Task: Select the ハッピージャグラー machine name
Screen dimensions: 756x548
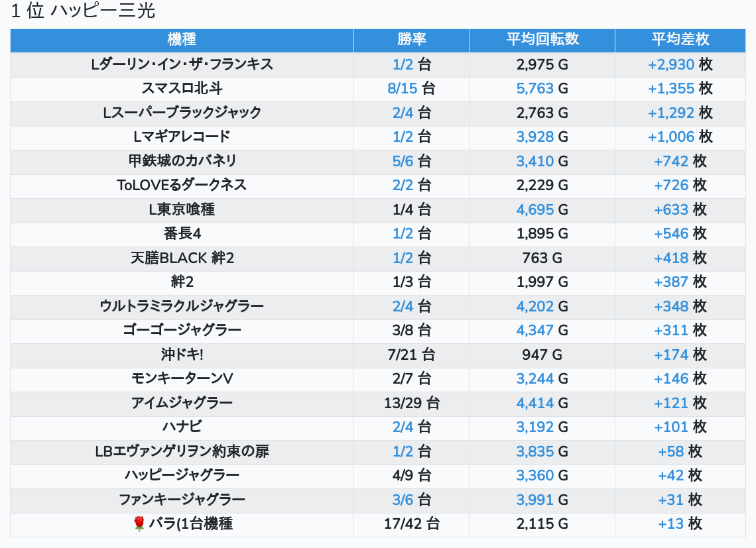Action: tap(182, 475)
